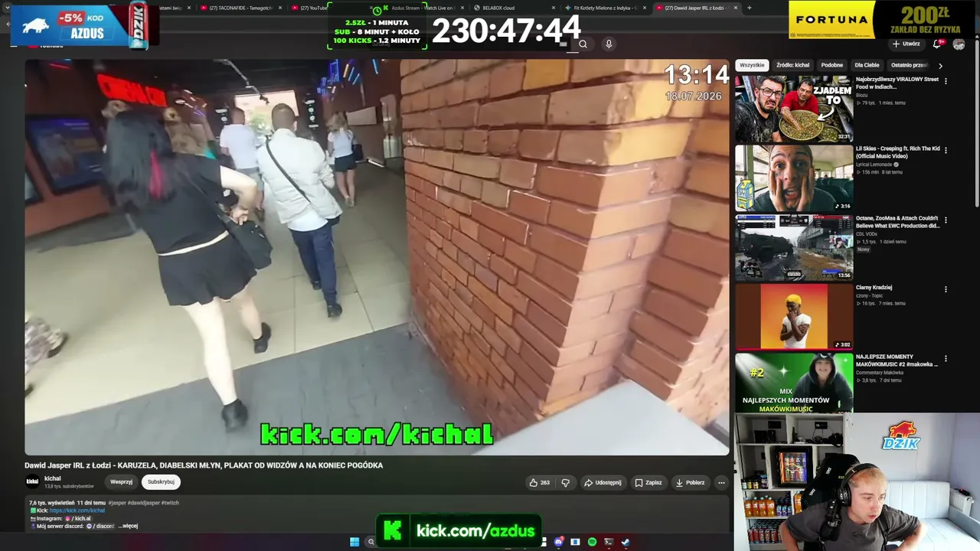
Task: Click the main video player area
Action: (377, 257)
